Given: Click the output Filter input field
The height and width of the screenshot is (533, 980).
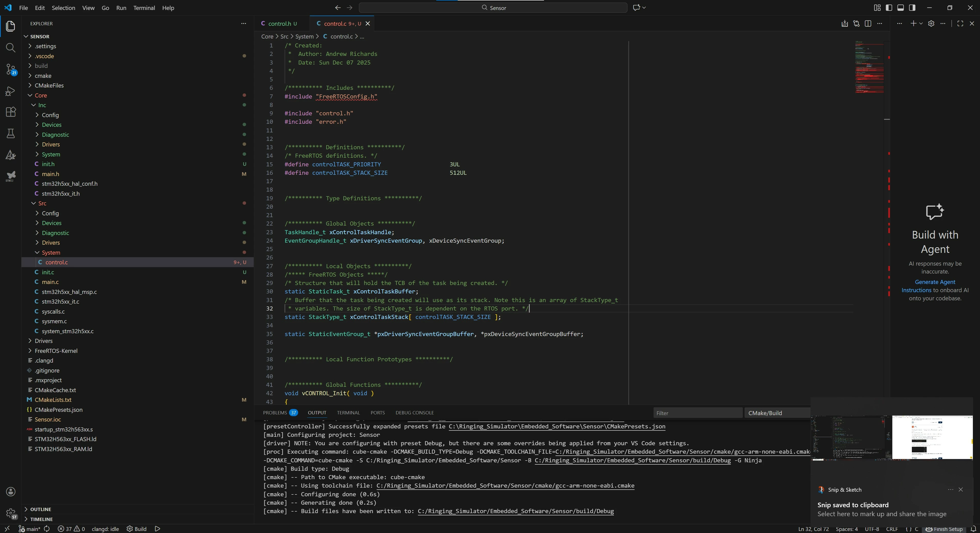Looking at the screenshot, I should pos(698,413).
